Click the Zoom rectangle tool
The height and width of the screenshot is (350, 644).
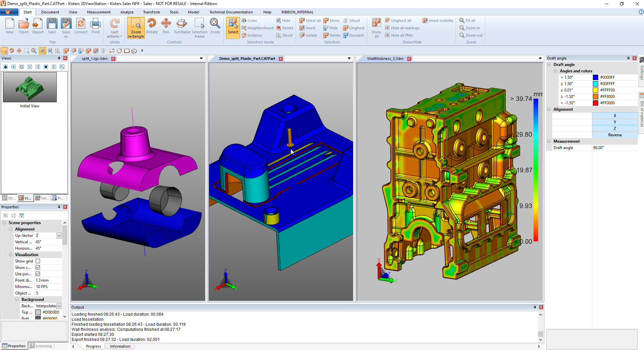click(136, 28)
